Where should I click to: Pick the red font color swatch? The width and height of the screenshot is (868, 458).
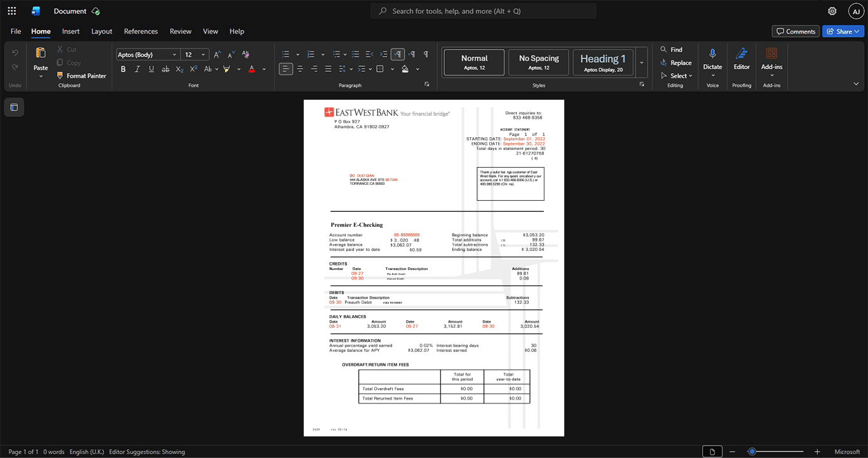252,69
